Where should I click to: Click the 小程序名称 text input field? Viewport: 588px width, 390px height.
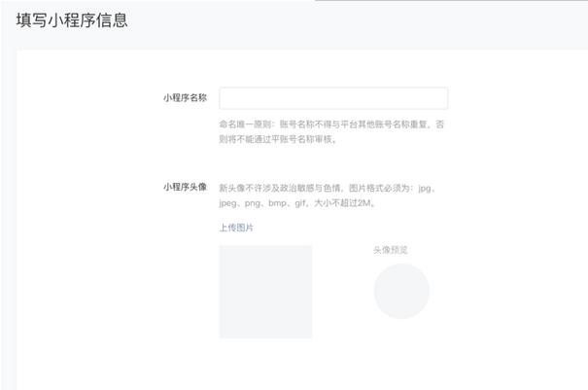[x=332, y=98]
